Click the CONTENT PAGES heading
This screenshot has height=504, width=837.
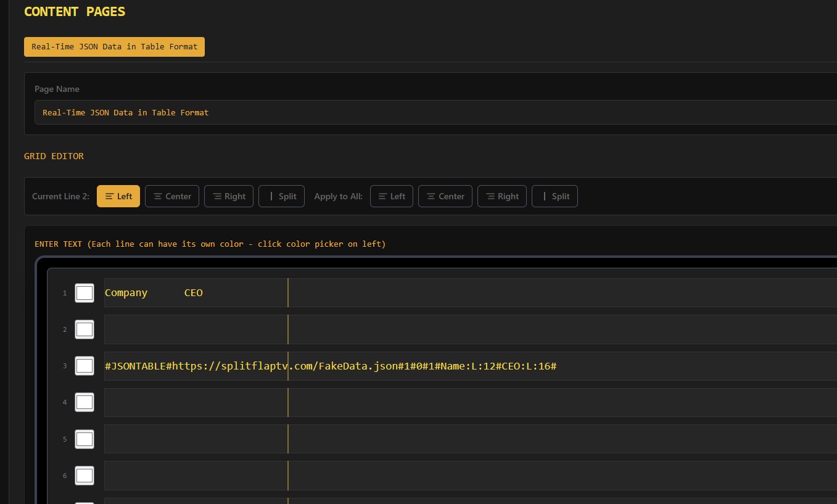coord(74,11)
